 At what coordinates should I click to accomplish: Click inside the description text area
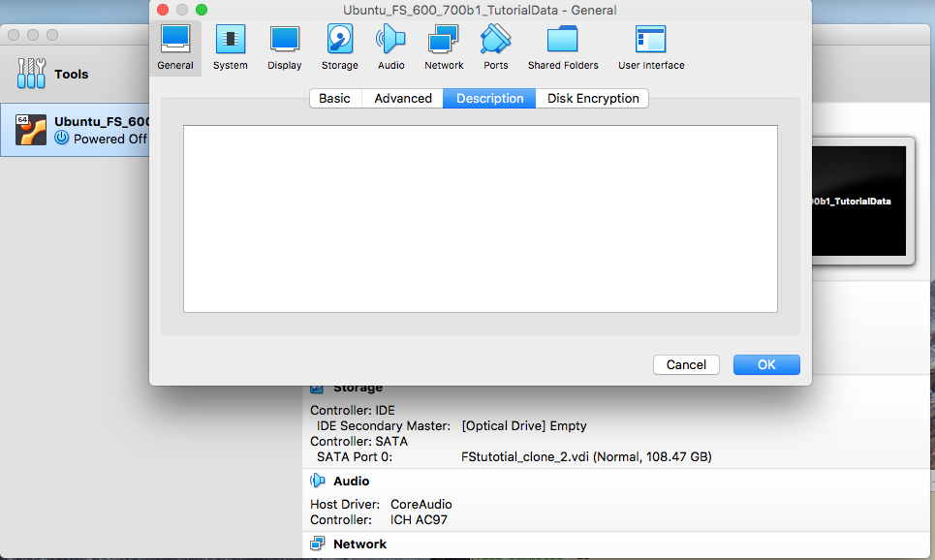480,218
